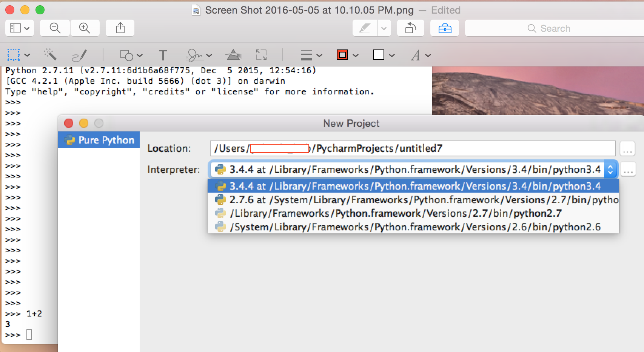
Task: Click the "Edited" label in title bar
Action: tap(446, 10)
